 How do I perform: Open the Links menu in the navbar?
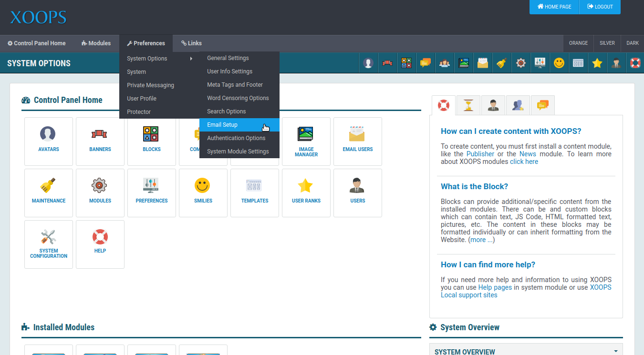(191, 43)
